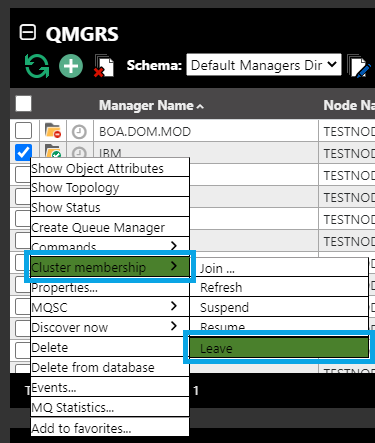Choose Create Queue Manager
Screen dimensions: 375x443
(x=110, y=227)
